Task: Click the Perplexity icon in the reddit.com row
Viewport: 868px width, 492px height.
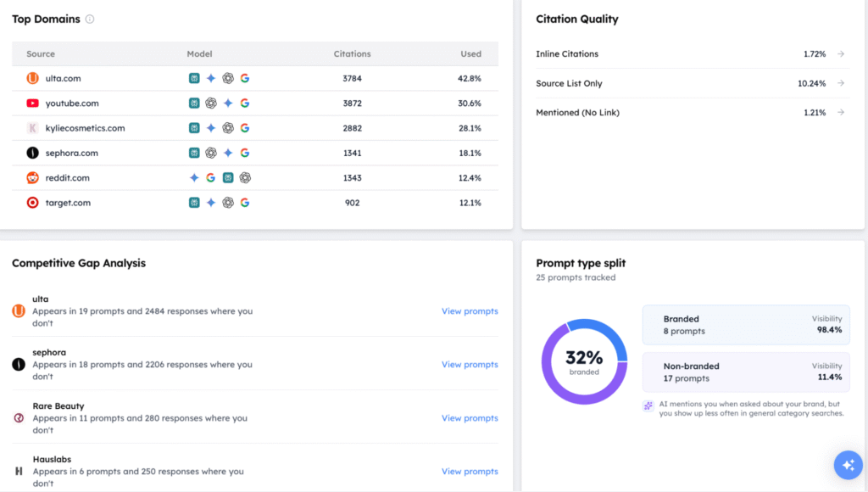Action: click(x=228, y=178)
